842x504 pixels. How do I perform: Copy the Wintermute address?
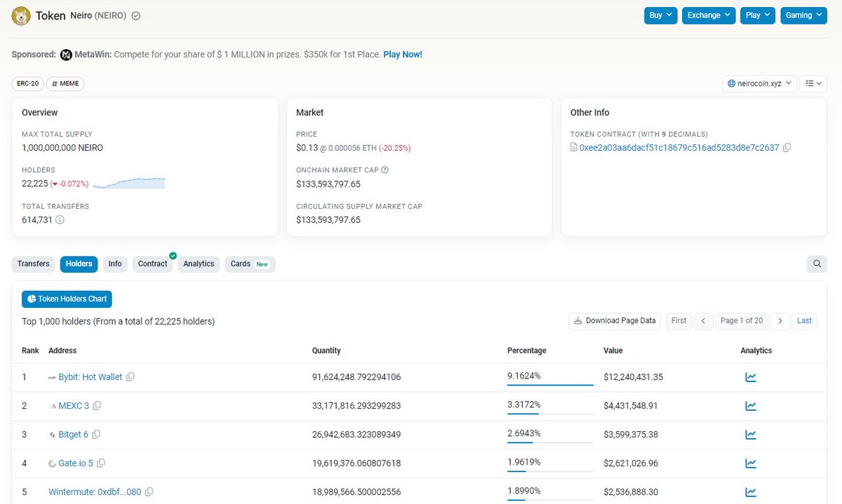point(149,492)
